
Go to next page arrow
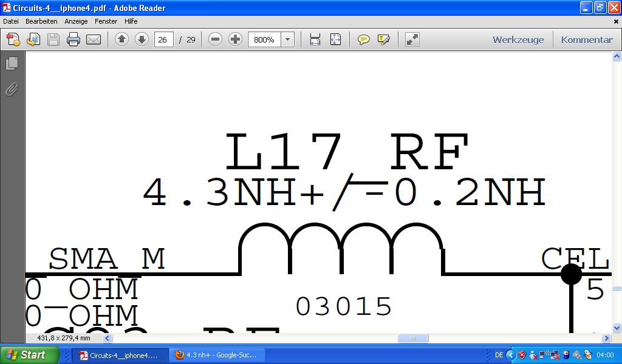pos(142,39)
